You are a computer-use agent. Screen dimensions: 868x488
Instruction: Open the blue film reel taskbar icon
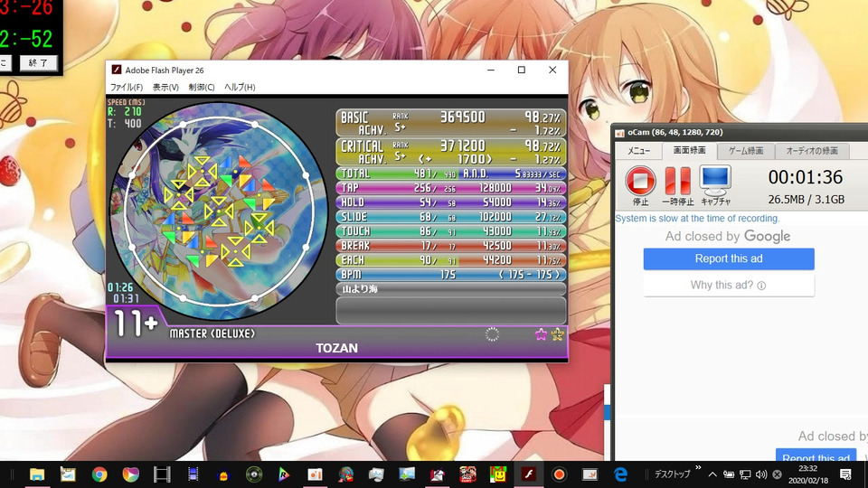pos(193,474)
